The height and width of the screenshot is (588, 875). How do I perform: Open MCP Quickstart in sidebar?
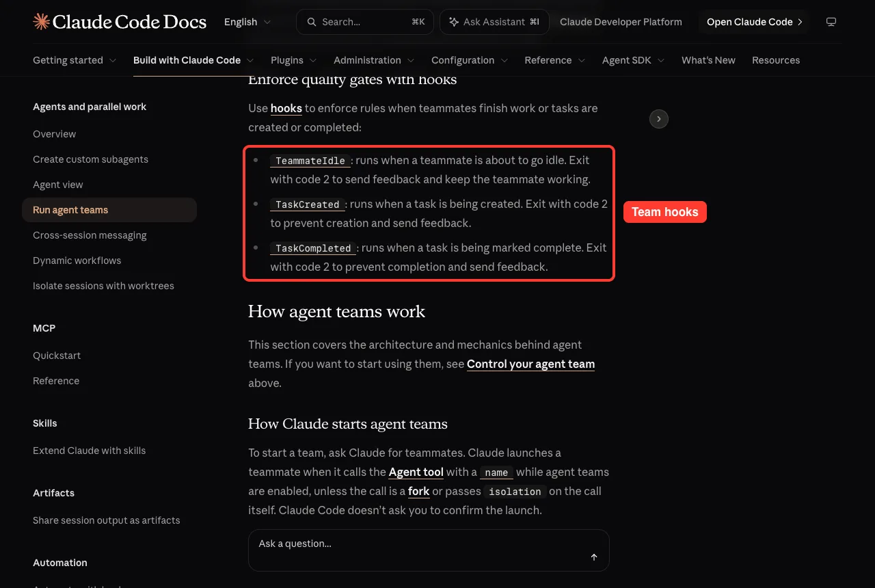(57, 356)
